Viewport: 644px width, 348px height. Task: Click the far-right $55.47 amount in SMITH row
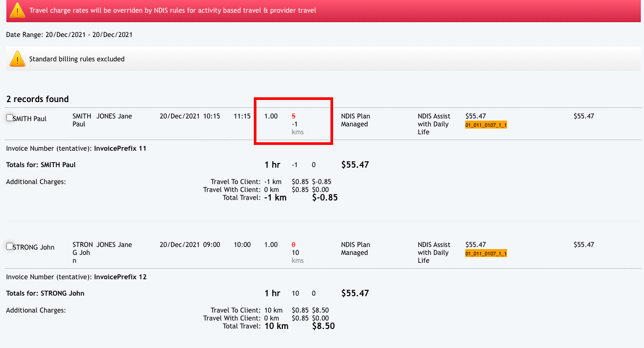(x=584, y=116)
